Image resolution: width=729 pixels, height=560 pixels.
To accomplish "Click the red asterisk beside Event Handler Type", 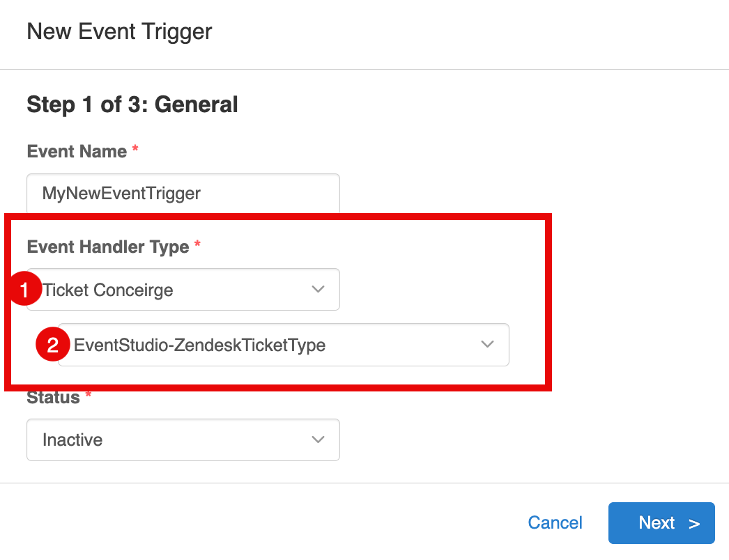I will click(x=198, y=244).
